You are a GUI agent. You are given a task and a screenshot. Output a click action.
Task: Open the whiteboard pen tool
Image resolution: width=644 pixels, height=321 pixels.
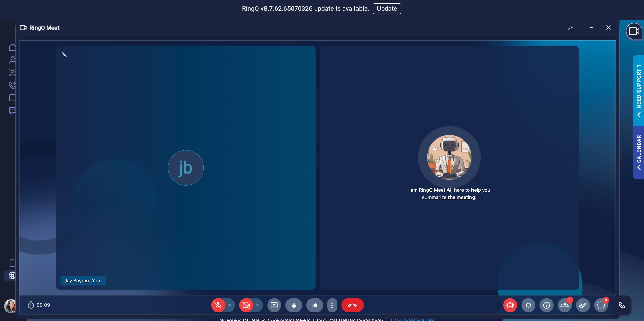(583, 305)
